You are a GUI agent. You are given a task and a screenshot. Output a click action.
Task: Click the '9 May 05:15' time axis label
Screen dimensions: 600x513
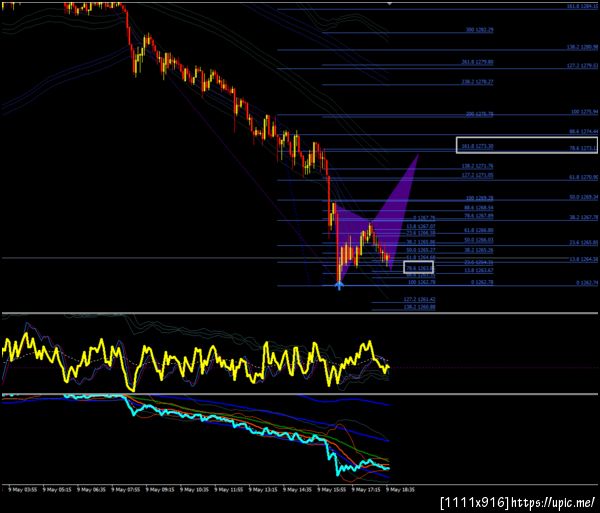point(57,490)
